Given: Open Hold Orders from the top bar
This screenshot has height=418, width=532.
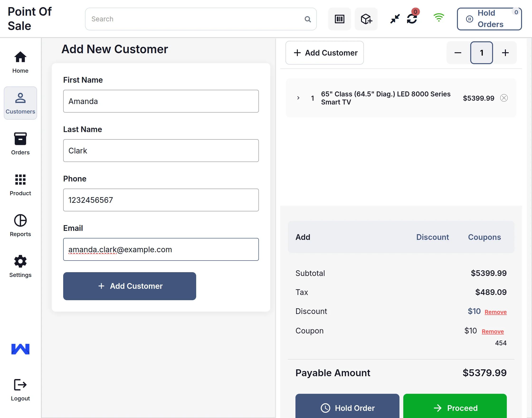Looking at the screenshot, I should pos(489,19).
